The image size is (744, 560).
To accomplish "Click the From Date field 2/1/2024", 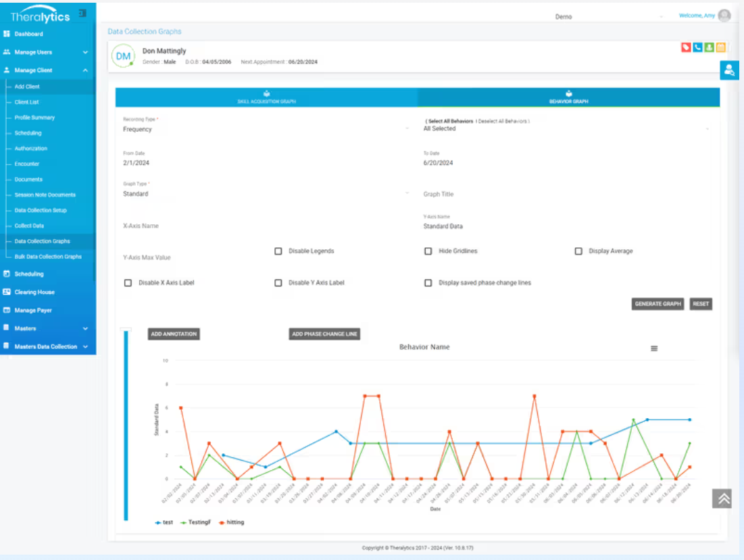I will tap(266, 163).
